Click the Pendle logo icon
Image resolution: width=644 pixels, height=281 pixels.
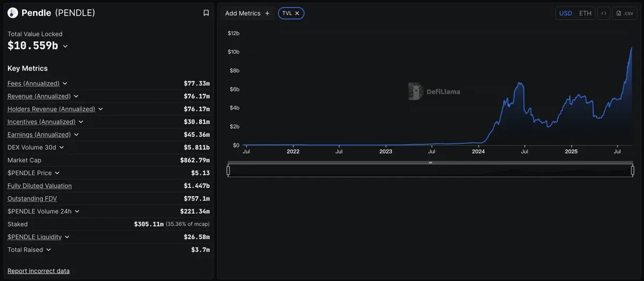[x=13, y=13]
